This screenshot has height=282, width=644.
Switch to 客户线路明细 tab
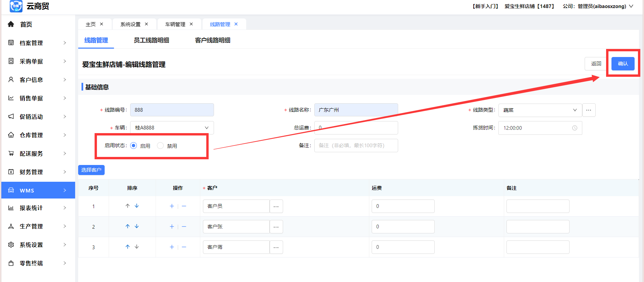click(x=212, y=40)
